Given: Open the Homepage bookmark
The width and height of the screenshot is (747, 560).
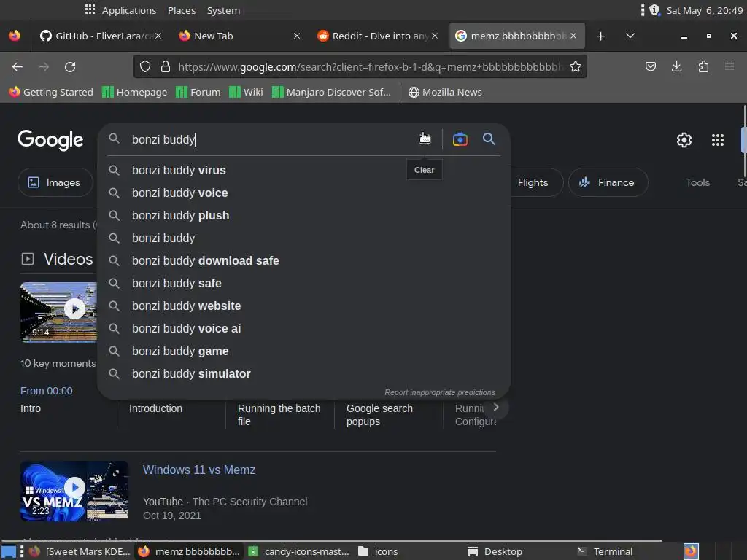Looking at the screenshot, I should click(135, 92).
